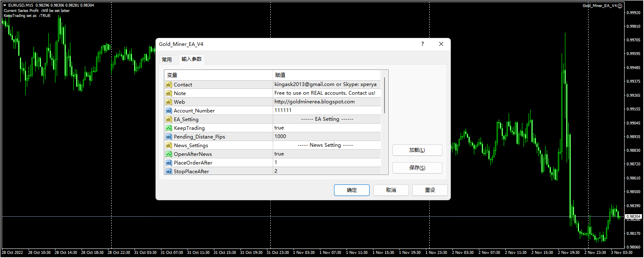The height and width of the screenshot is (258, 644).
Task: Click the parameter list vertical scrollbar
Action: tap(385, 96)
